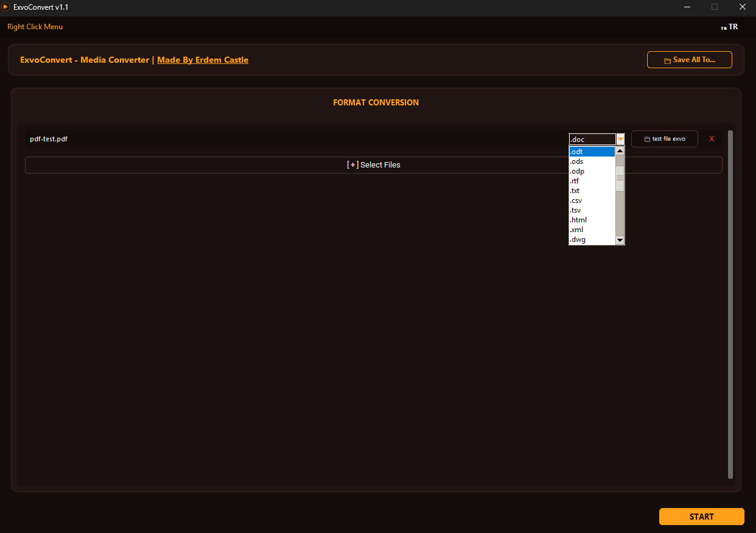The width and height of the screenshot is (756, 533).
Task: Open the Right Click Menu option
Action: [x=35, y=27]
